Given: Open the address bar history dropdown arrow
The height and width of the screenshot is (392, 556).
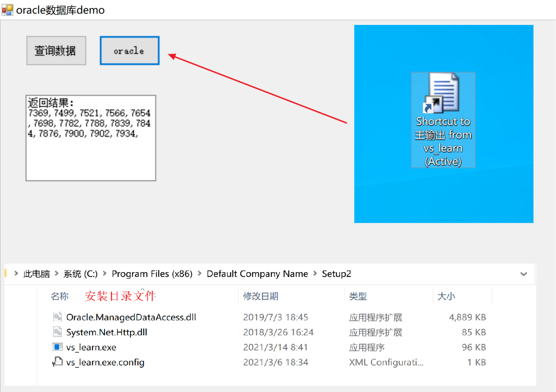Looking at the screenshot, I should pyautogui.click(x=524, y=274).
